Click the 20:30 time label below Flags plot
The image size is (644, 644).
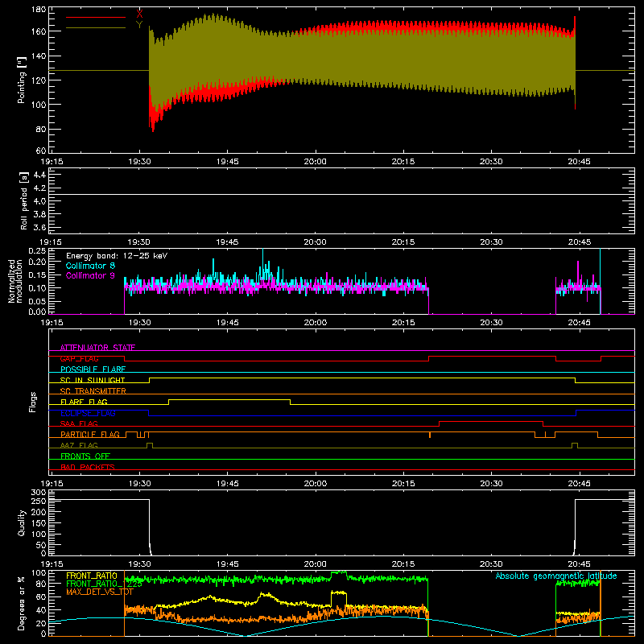[x=491, y=484]
